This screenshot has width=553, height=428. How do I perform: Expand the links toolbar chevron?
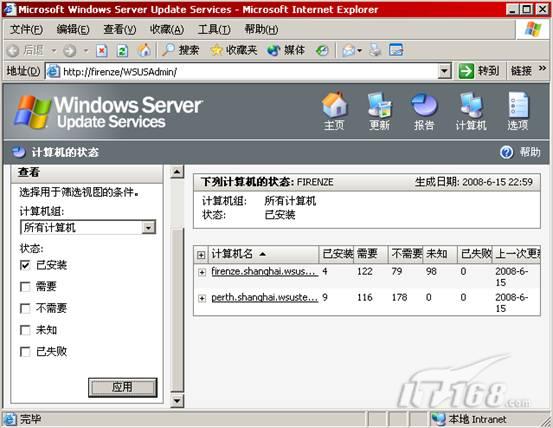tap(542, 68)
